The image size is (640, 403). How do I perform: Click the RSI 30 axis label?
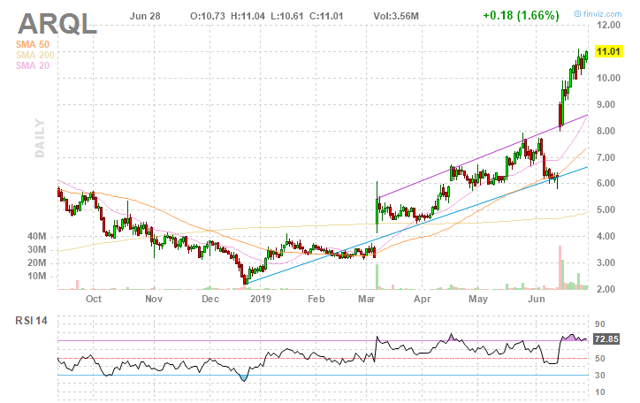coord(600,375)
